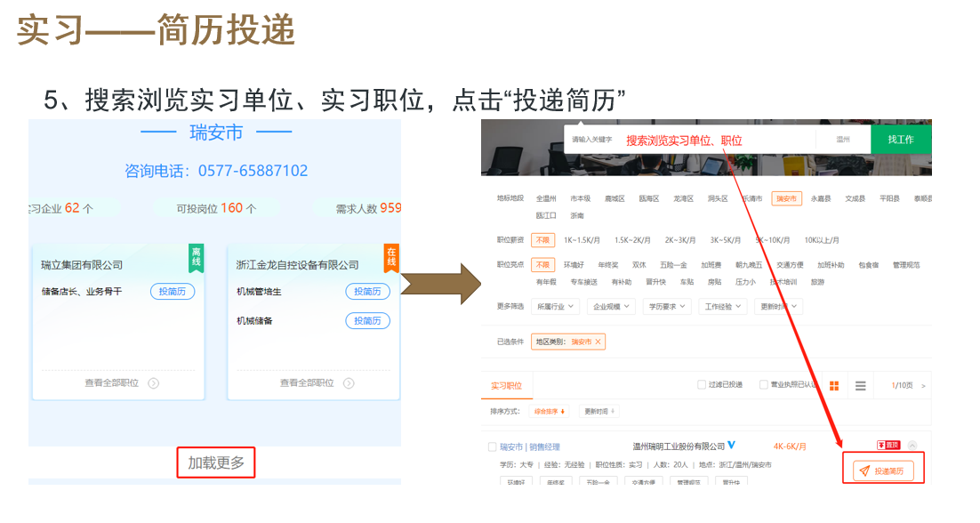Open the 工作经验 dropdown

pyautogui.click(x=723, y=306)
